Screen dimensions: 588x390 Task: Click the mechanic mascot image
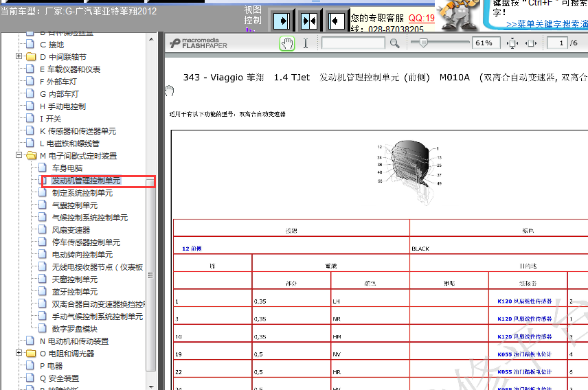[x=459, y=15]
